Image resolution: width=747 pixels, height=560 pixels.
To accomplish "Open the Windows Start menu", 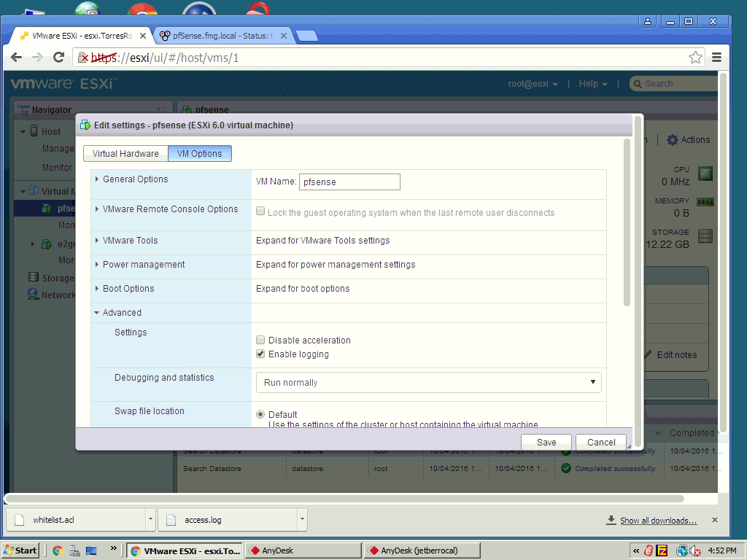I will 20,551.
